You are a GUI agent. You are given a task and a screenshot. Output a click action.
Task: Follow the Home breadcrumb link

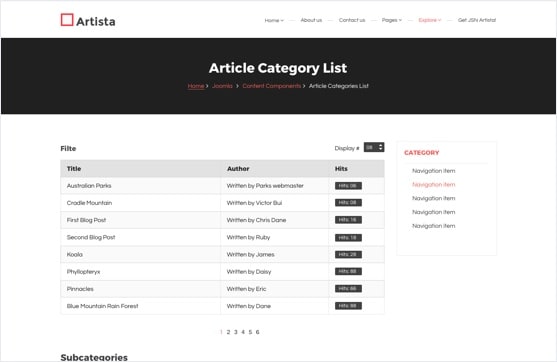click(x=196, y=86)
